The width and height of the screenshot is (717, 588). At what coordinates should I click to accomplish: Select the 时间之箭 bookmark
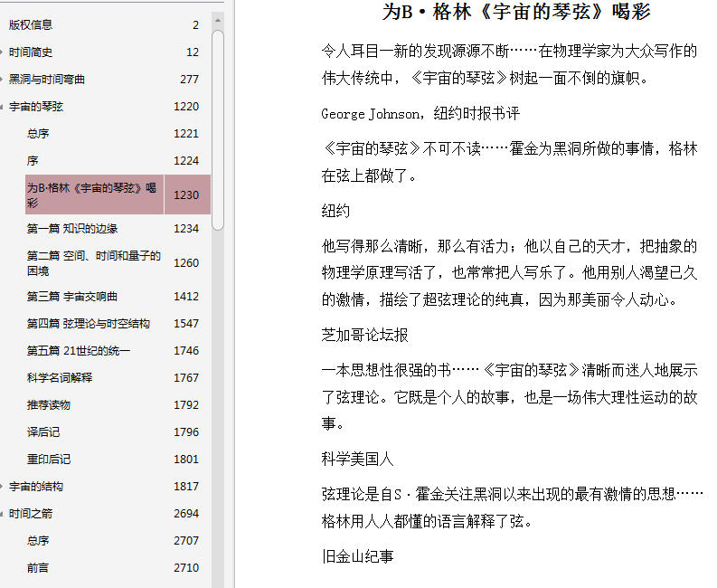[x=30, y=514]
